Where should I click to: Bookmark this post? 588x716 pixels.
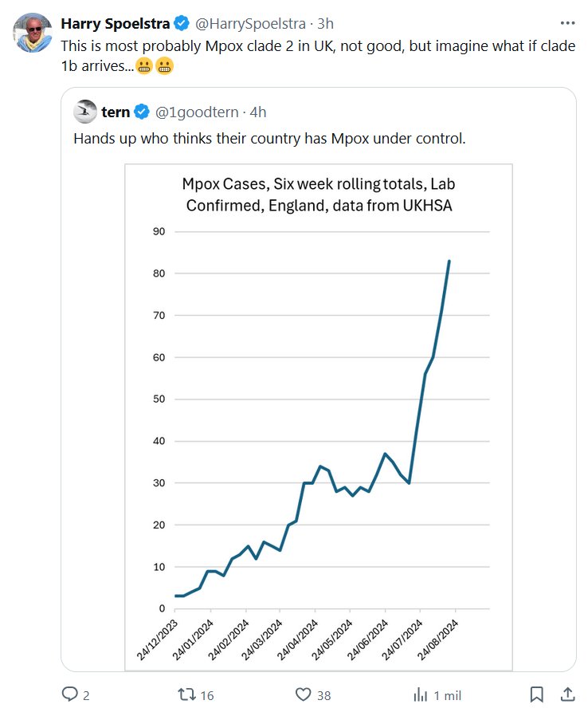537,694
